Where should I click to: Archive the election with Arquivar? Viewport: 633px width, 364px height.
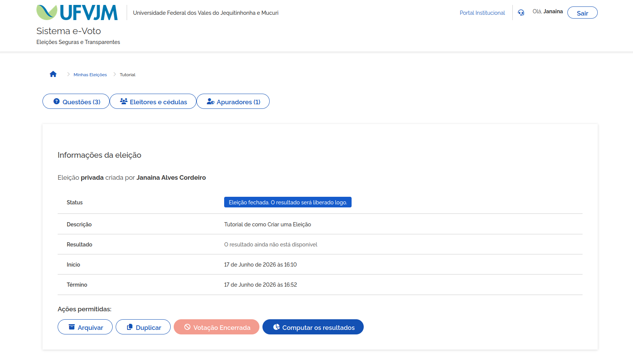(85, 327)
